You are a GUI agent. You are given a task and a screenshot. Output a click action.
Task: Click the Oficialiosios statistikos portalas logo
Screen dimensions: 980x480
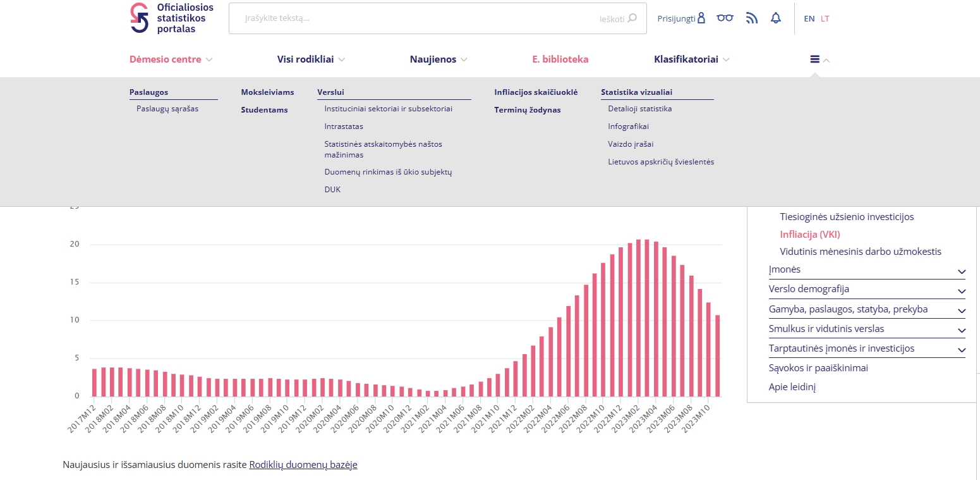pos(172,18)
